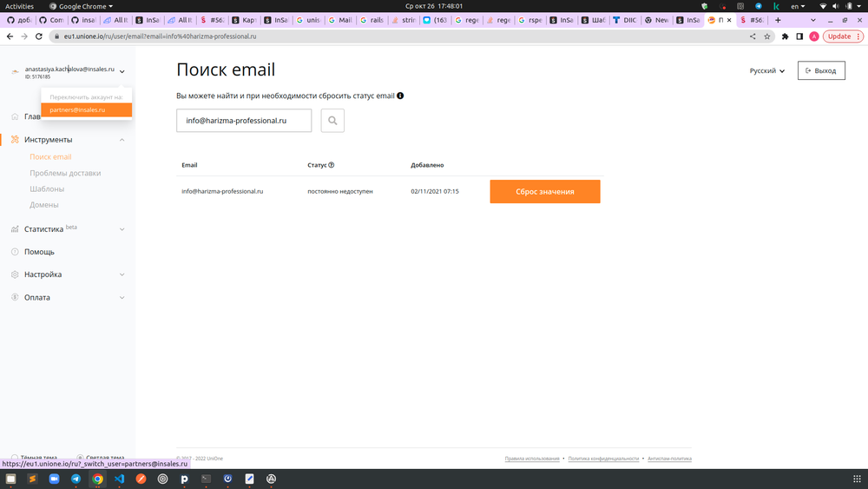Image resolution: width=868 pixels, height=489 pixels.
Task: Click the Сброс значения button
Action: pyautogui.click(x=545, y=192)
